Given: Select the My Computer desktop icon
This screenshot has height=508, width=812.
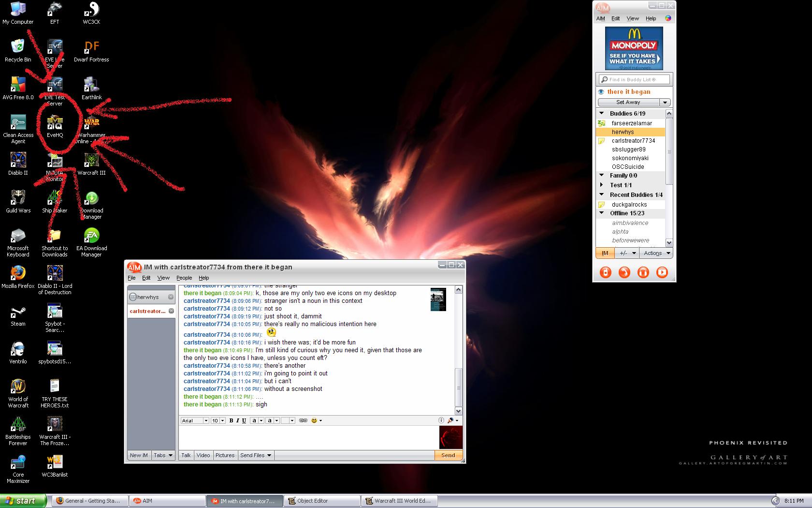Looking at the screenshot, I should pyautogui.click(x=18, y=13).
